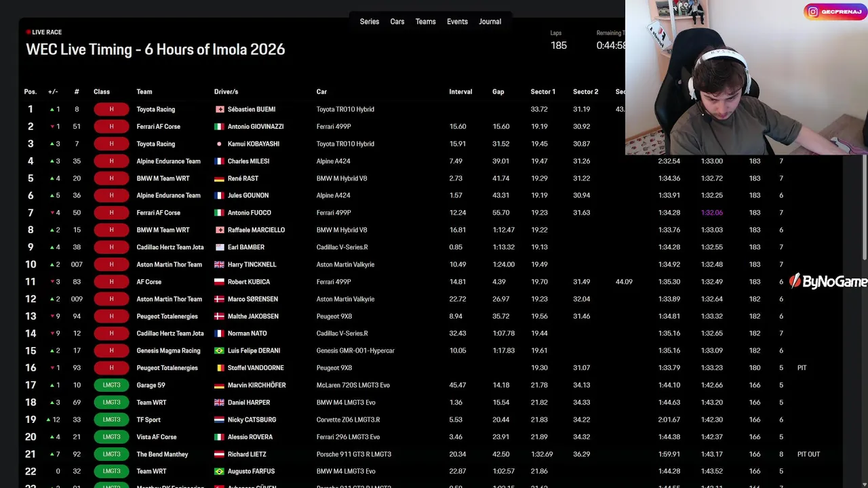Sort by the Class column header
The height and width of the screenshot is (488, 868).
[102, 91]
